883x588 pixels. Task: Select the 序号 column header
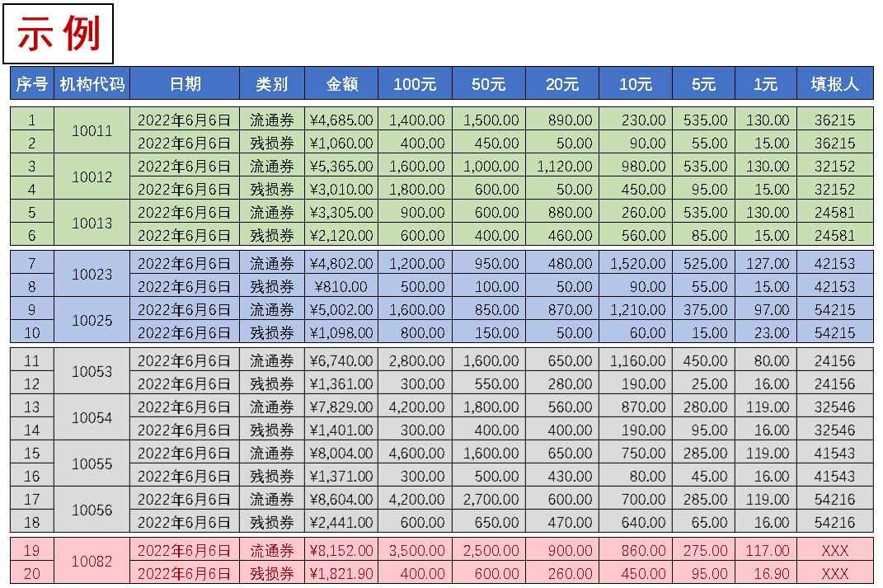pos(32,83)
